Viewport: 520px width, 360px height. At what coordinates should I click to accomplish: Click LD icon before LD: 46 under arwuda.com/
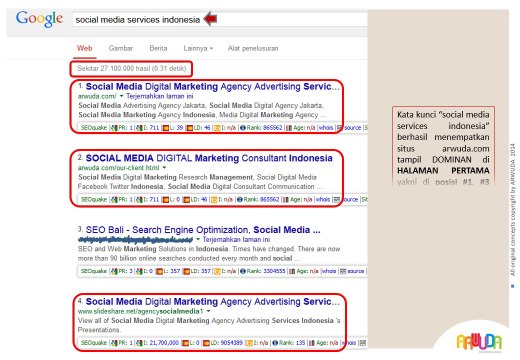coord(189,128)
